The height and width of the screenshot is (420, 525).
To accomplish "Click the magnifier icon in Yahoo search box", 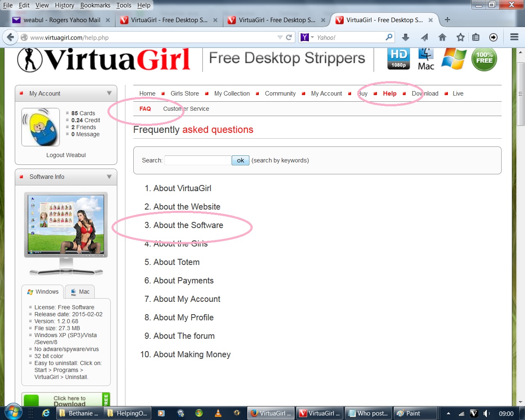I will pos(389,37).
